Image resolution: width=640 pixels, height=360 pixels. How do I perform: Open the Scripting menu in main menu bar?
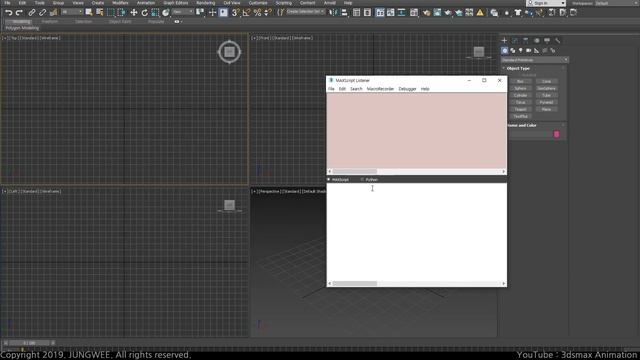tap(284, 2)
